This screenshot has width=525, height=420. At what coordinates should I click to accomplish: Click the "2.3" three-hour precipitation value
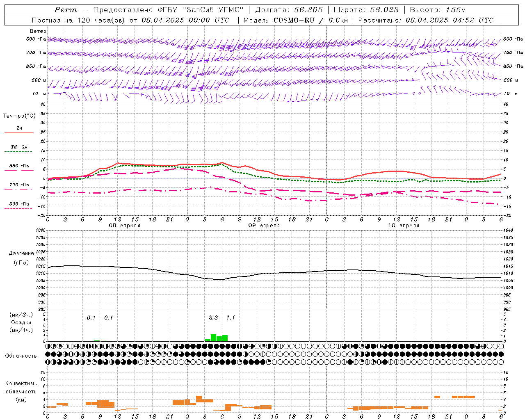(213, 318)
